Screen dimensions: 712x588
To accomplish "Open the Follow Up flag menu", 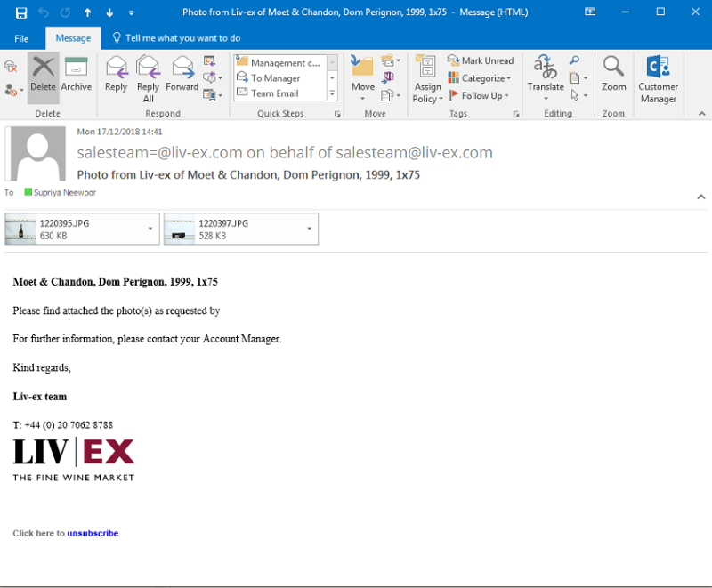I will [x=479, y=95].
